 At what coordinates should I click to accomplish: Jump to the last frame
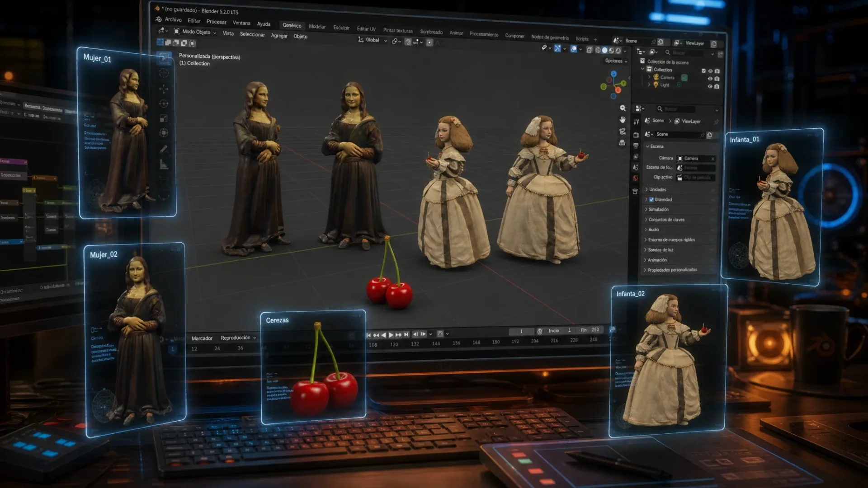coord(406,334)
